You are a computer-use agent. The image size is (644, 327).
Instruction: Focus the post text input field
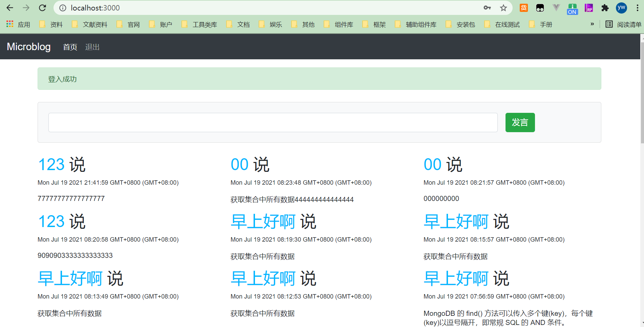point(273,122)
